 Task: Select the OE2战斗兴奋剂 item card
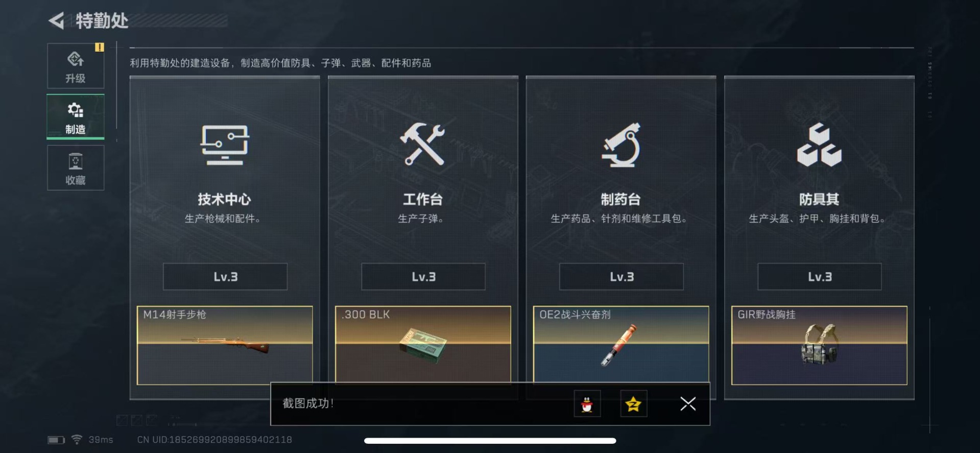pos(621,344)
